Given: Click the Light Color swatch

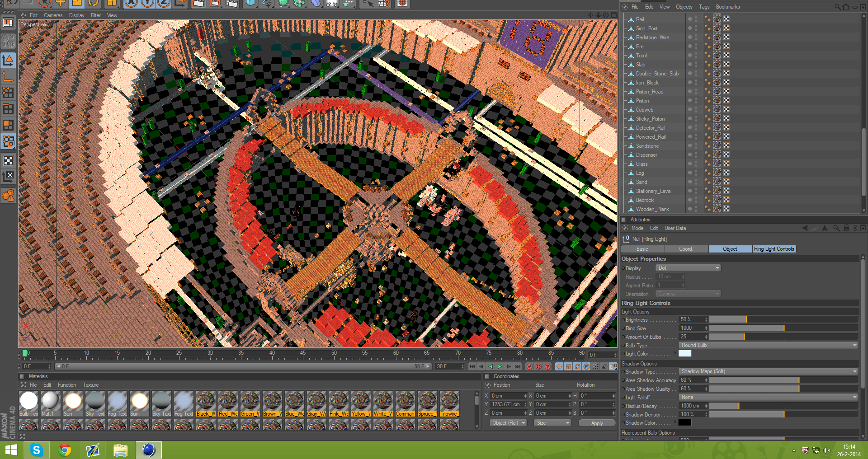Looking at the screenshot, I should tap(684, 354).
